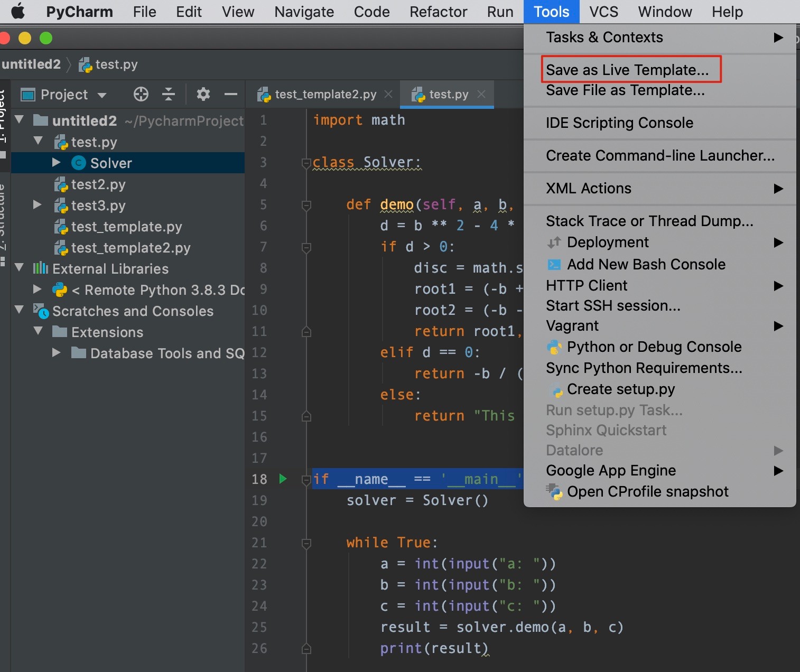Open the Apple menu
Viewport: 800px width, 672px height.
coord(18,11)
